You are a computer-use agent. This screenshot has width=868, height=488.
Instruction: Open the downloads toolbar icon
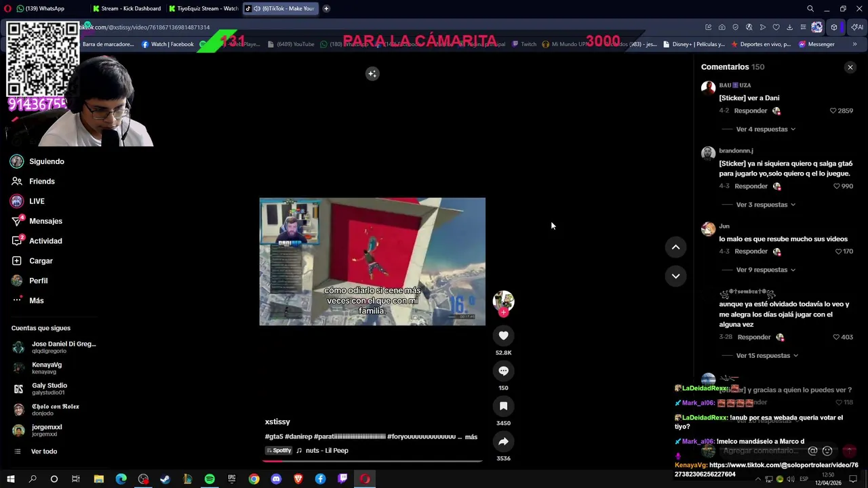pyautogui.click(x=790, y=27)
